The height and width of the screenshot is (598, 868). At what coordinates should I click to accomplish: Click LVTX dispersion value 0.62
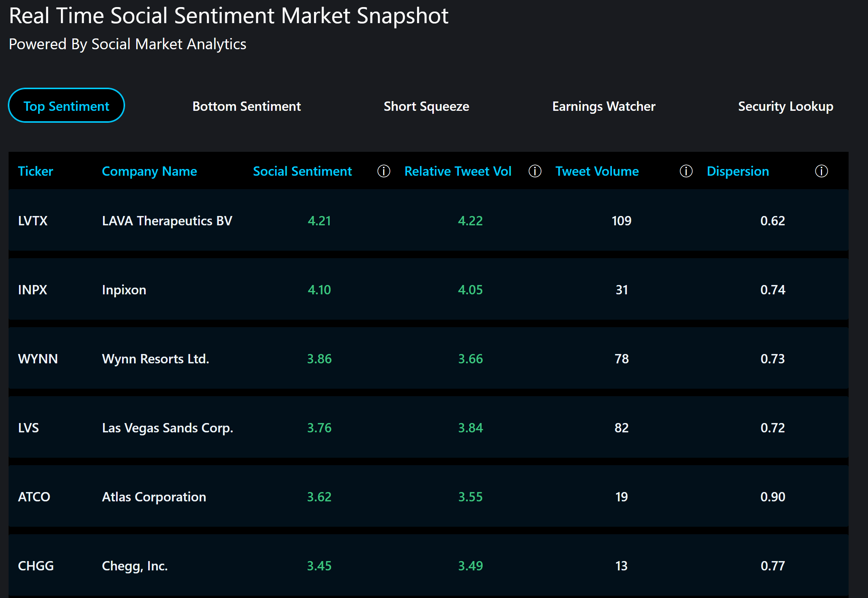[x=773, y=221]
